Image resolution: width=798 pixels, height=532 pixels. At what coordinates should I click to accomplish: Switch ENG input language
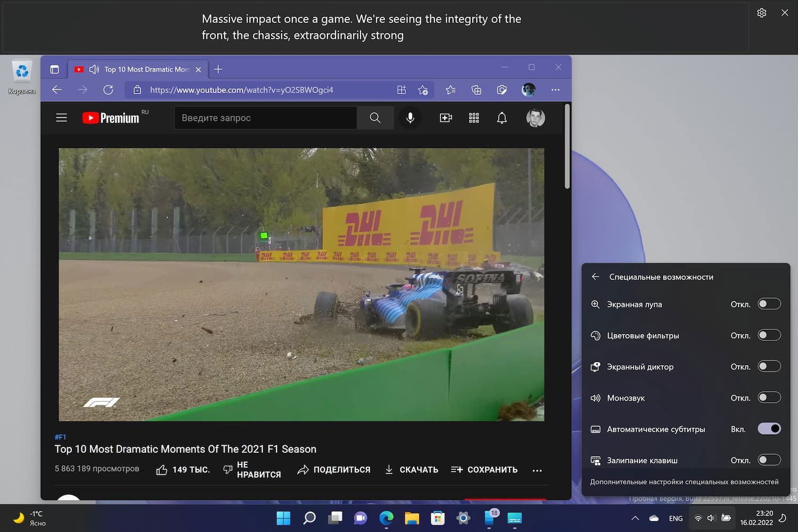(676, 518)
